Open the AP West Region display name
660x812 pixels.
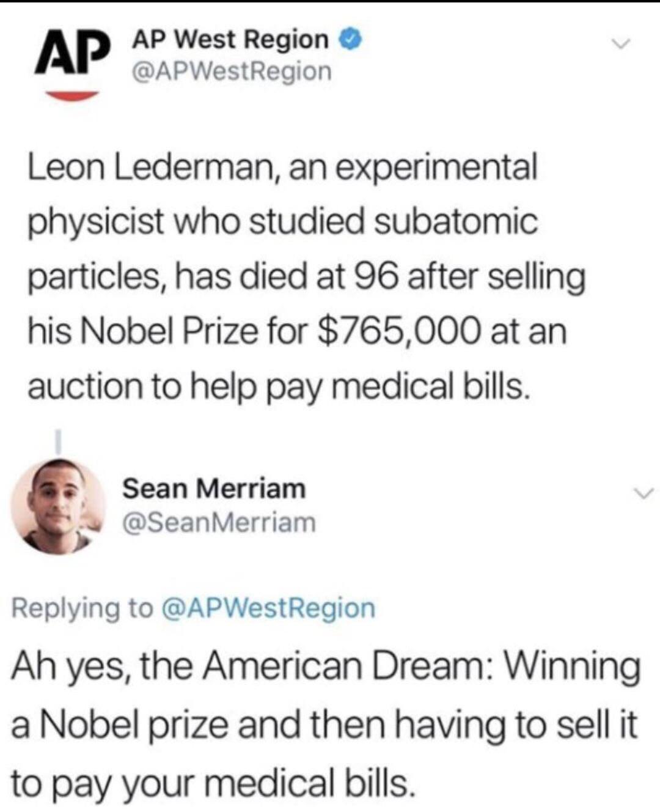pos(230,40)
